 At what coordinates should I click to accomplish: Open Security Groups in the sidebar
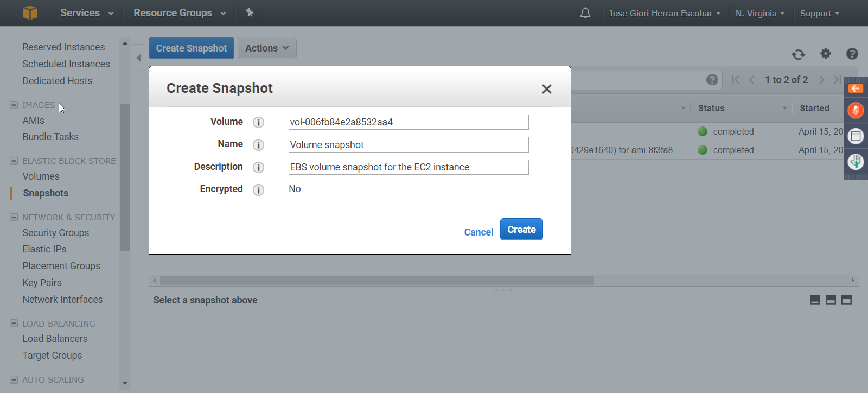point(55,233)
